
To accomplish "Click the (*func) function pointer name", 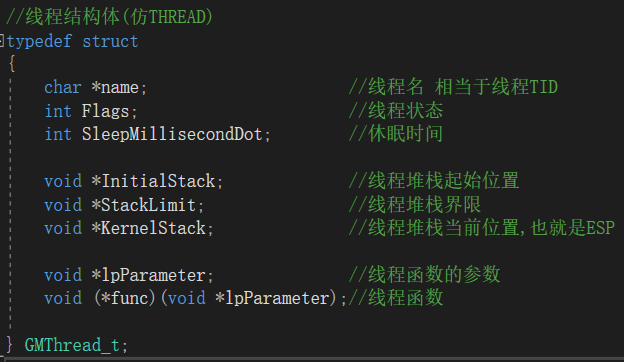I will click(125, 298).
